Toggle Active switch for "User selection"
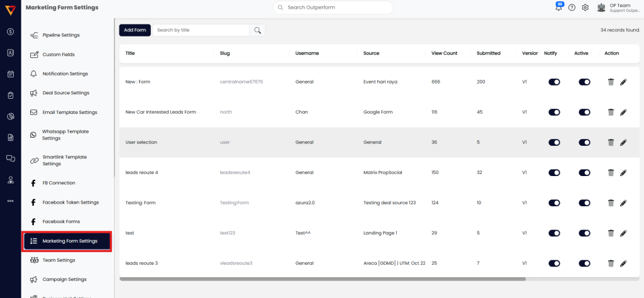The image size is (644, 298). (584, 142)
